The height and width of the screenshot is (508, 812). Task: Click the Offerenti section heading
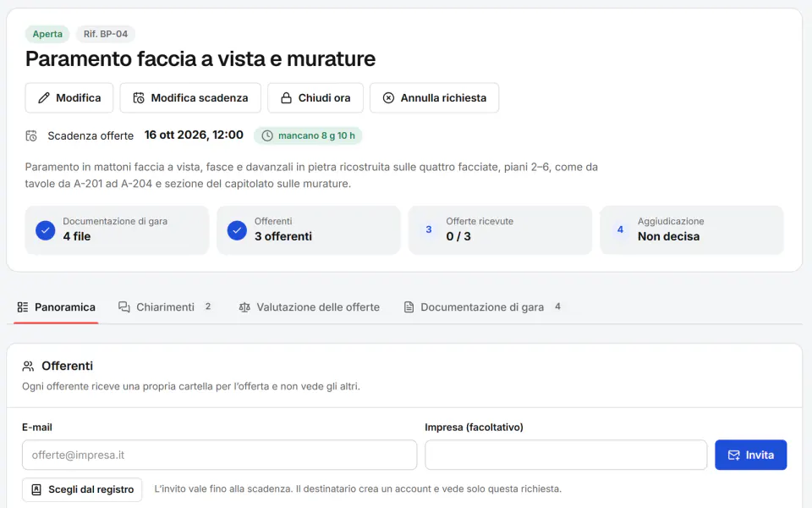coord(68,366)
